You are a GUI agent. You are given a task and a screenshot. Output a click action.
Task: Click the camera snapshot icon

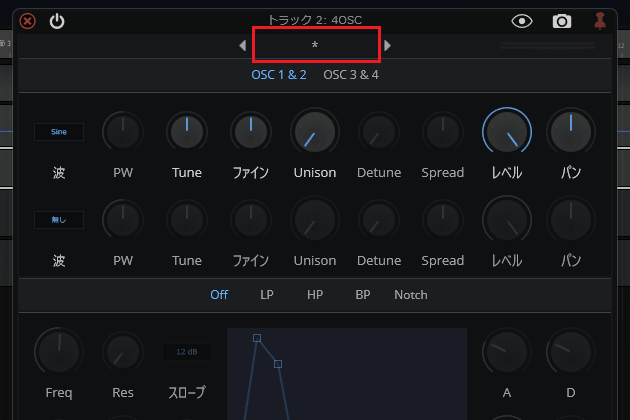562,20
